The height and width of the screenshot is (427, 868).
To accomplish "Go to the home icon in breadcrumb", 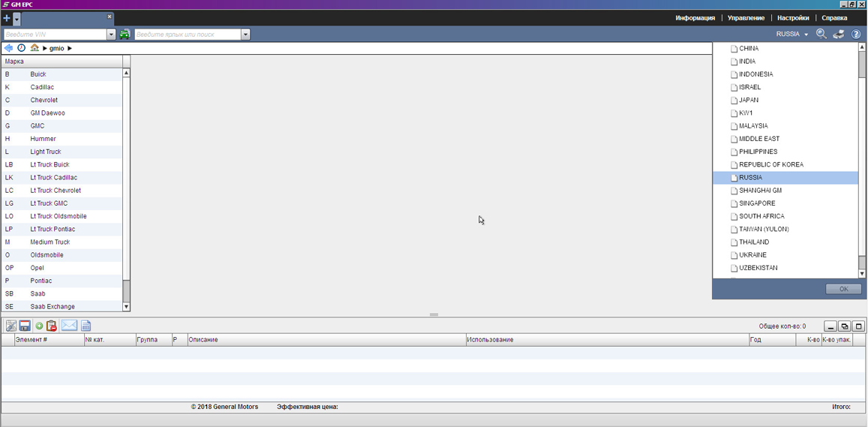I will 35,48.
